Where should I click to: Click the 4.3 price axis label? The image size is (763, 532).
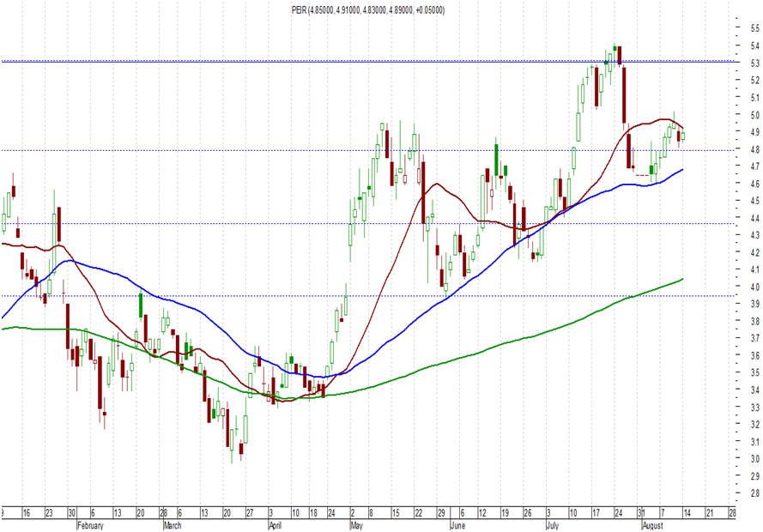pyautogui.click(x=754, y=235)
